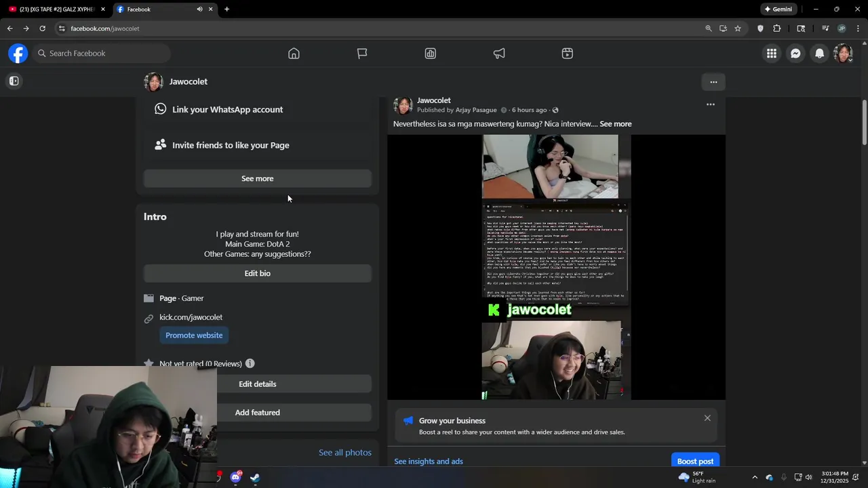Screen dimensions: 868x488
Task: Click the address bar URL
Action: click(x=105, y=28)
